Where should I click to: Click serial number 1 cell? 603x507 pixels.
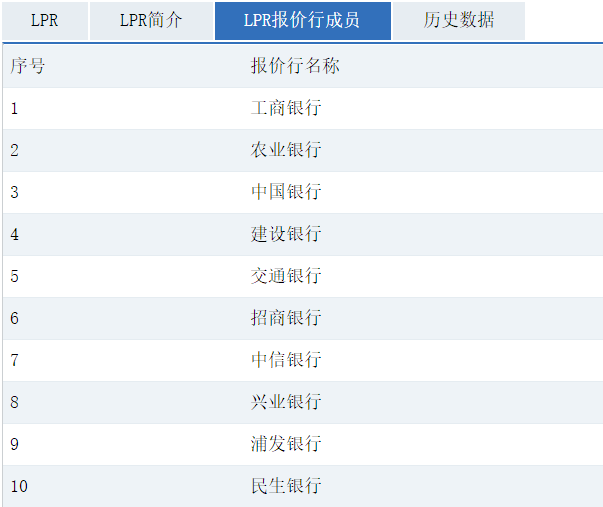pyautogui.click(x=14, y=108)
